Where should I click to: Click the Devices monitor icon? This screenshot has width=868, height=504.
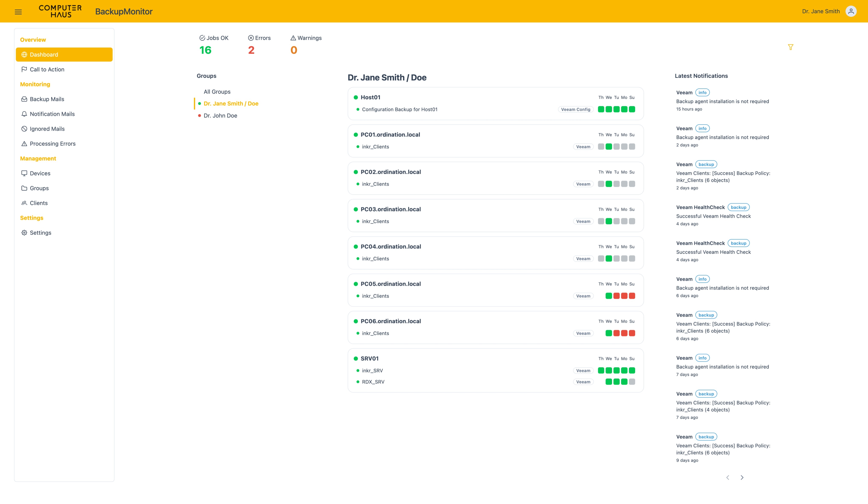point(24,173)
